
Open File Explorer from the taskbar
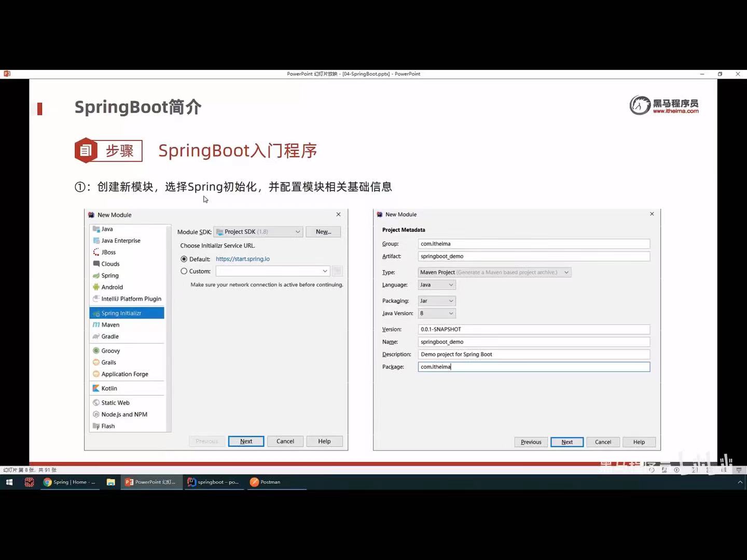[x=110, y=482]
